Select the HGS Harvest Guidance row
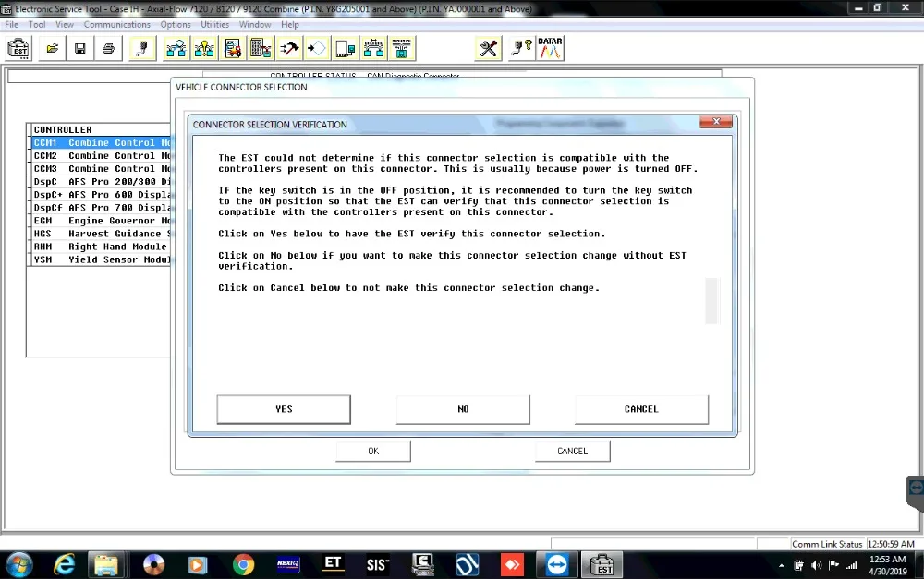Viewport: 924px width, 579px height. [100, 234]
